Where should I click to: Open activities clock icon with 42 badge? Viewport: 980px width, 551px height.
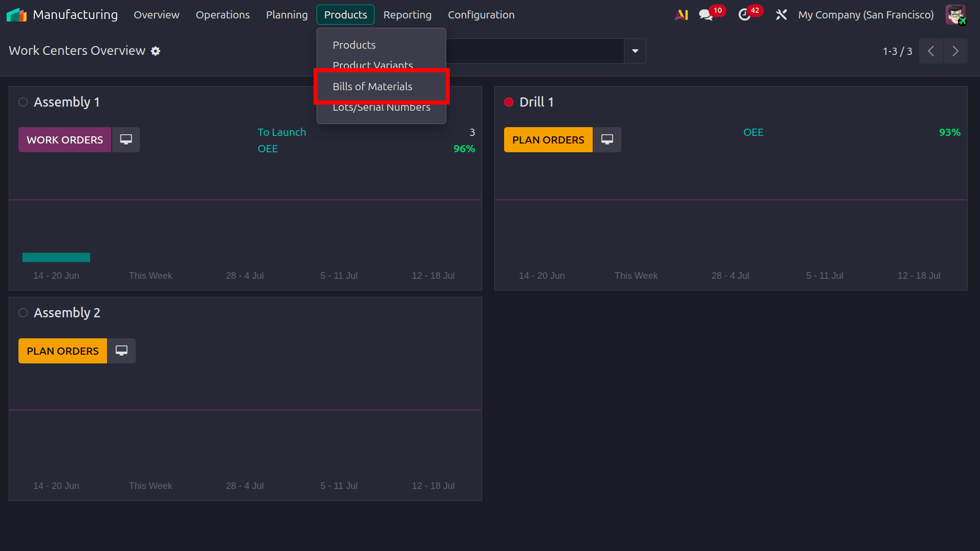click(x=744, y=15)
